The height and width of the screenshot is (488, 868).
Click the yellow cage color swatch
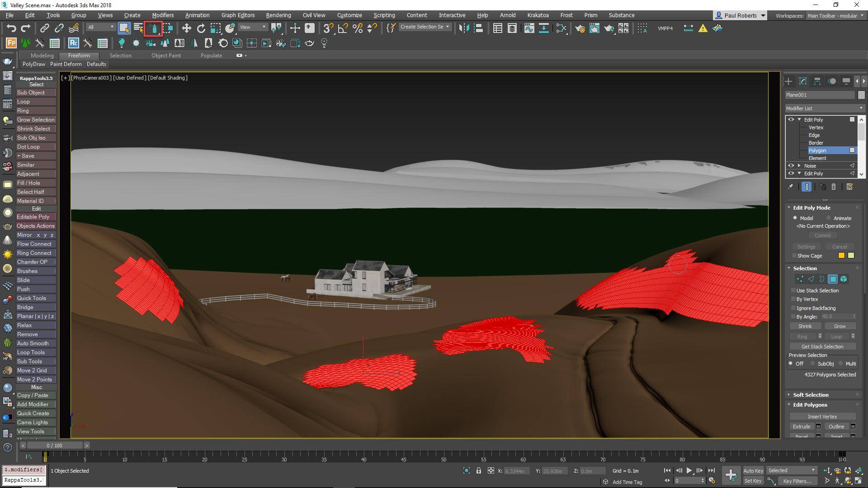coord(841,255)
